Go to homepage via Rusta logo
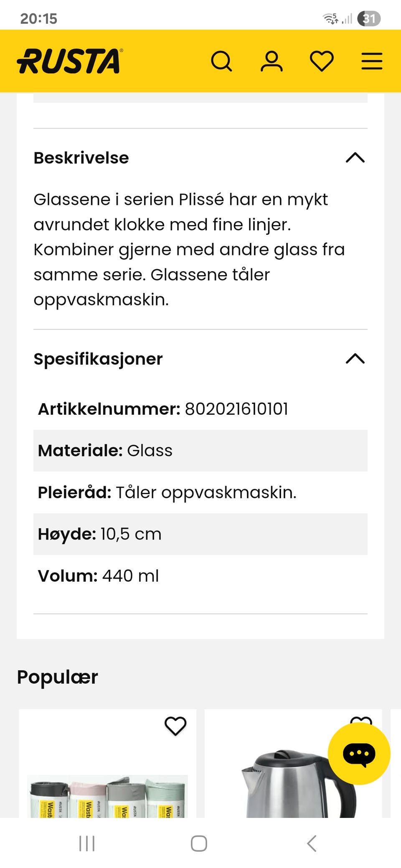The image size is (401, 868). [70, 61]
